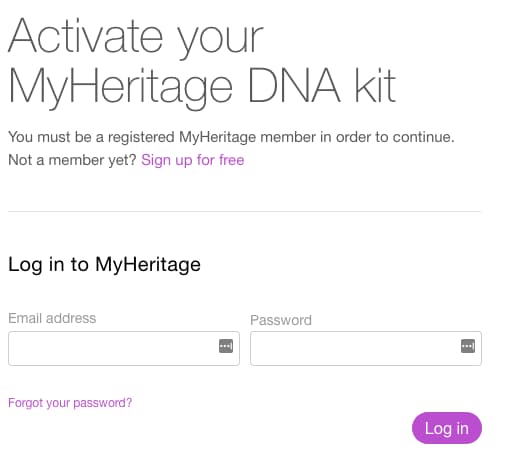Focus the Password input box
Viewport: 514px width, 459px height.
coord(366,348)
